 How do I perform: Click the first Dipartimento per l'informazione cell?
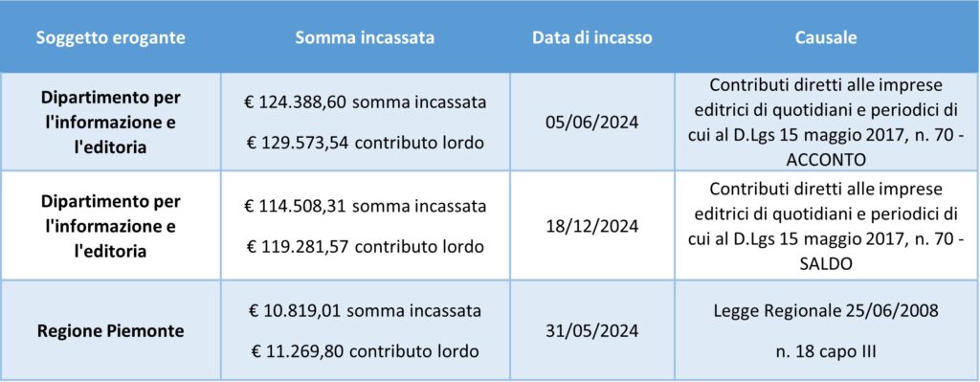[111, 123]
